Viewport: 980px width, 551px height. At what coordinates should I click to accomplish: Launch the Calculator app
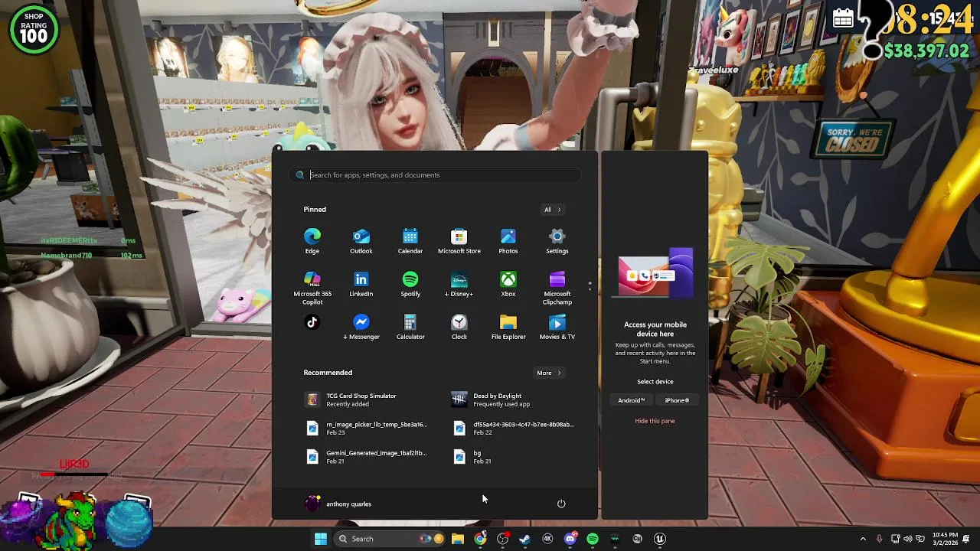coord(410,328)
